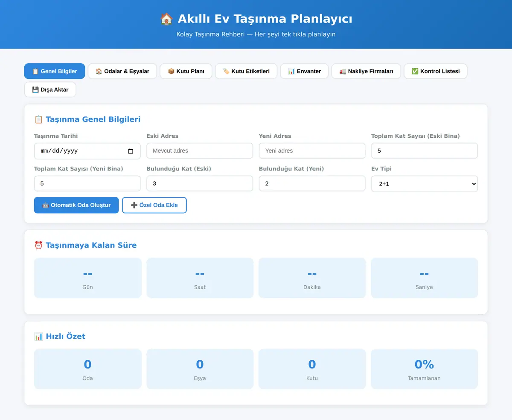Screen dimensions: 512x420
Task: Switch to the Genel Bilgiler tab
Action: (55, 71)
